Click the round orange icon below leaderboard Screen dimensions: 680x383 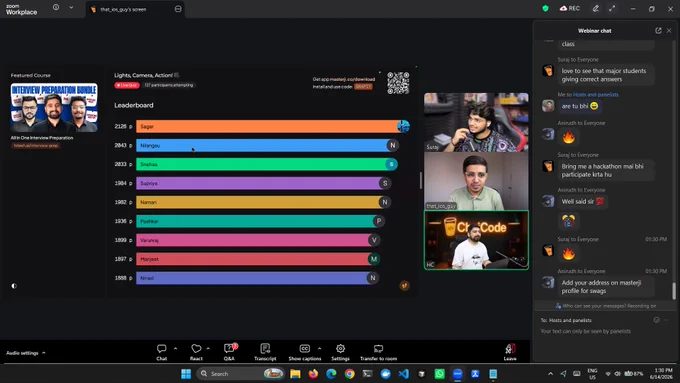(404, 285)
